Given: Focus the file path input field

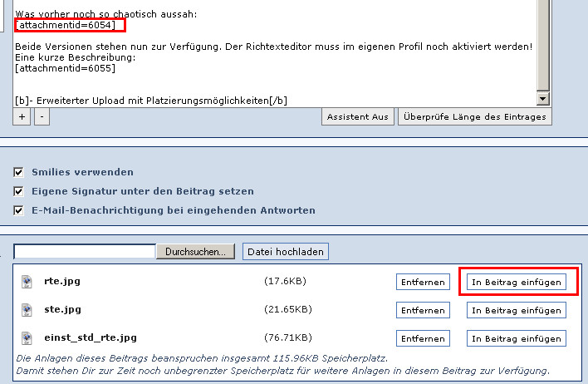Looking at the screenshot, I should pos(85,252).
